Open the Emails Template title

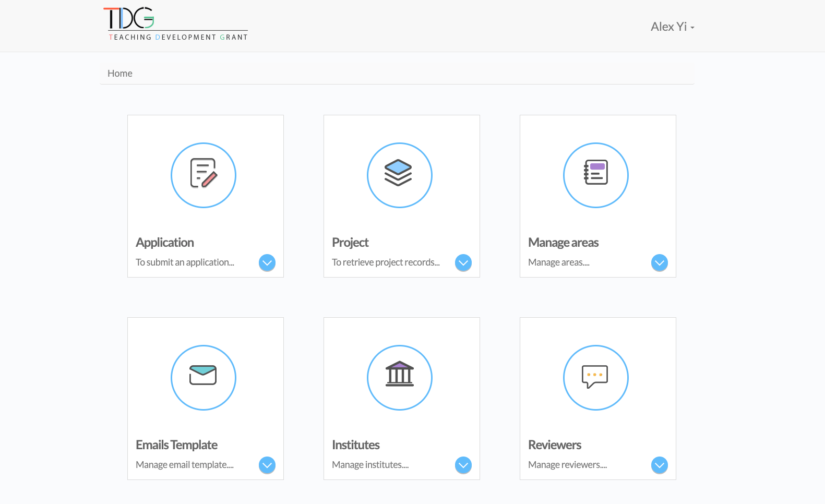coord(176,445)
